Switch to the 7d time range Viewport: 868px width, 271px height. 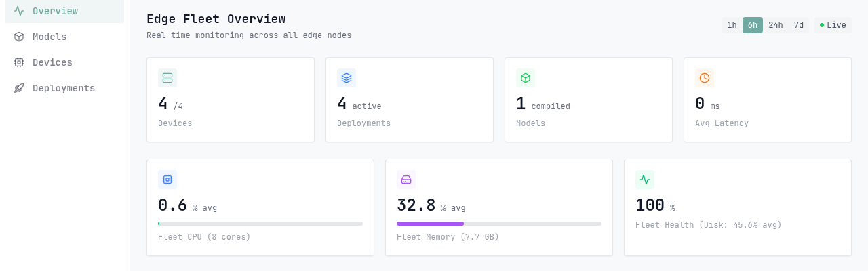799,25
